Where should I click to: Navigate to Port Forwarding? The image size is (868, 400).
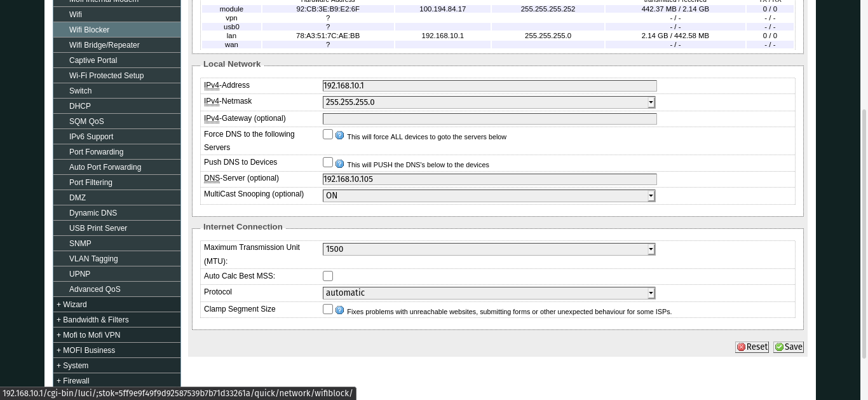coord(96,152)
